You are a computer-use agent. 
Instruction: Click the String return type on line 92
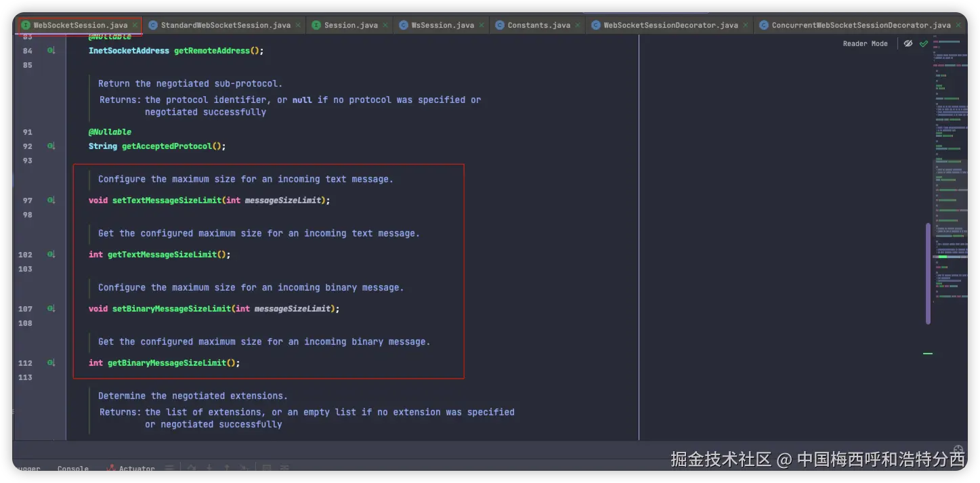103,146
